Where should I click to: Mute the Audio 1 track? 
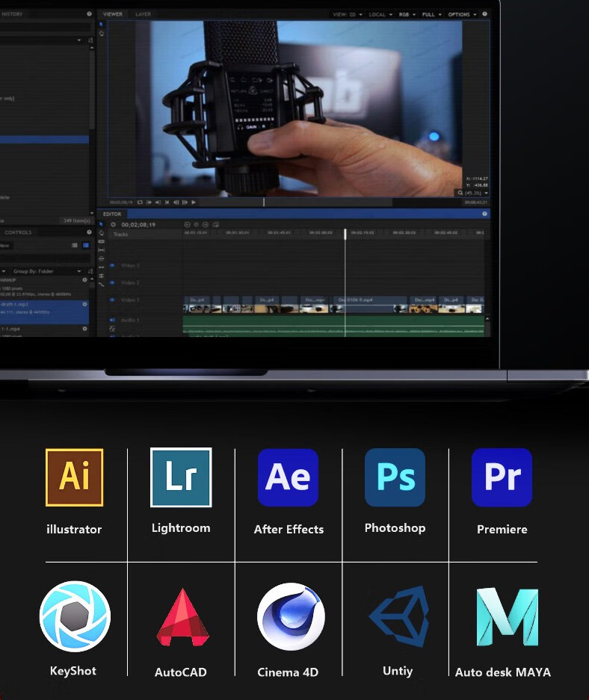click(112, 320)
